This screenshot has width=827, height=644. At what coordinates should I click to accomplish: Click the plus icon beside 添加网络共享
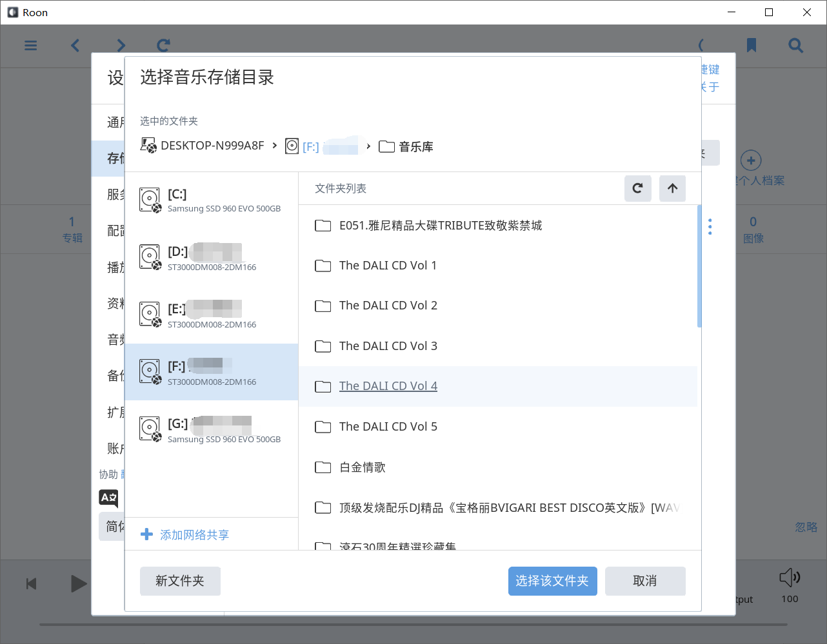pos(146,534)
